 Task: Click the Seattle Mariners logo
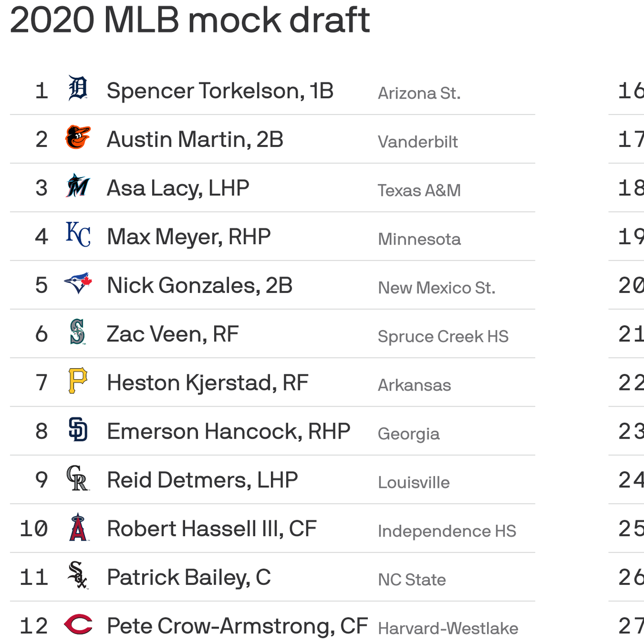pyautogui.click(x=78, y=332)
